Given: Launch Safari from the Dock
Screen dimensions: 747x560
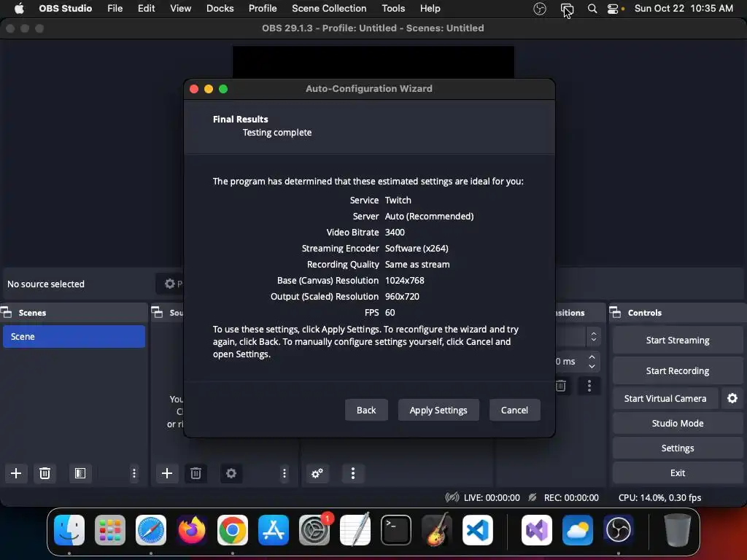Looking at the screenshot, I should click(x=150, y=529).
